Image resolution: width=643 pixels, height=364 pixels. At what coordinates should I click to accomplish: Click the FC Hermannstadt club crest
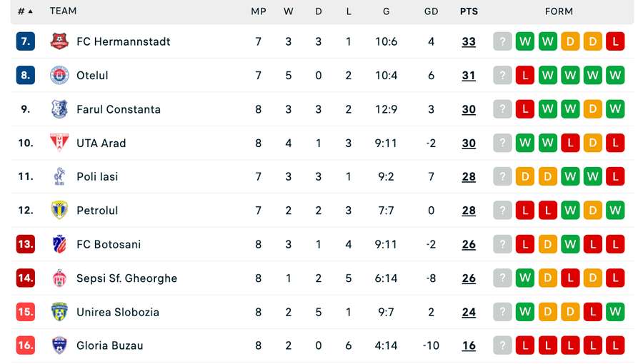click(x=59, y=41)
